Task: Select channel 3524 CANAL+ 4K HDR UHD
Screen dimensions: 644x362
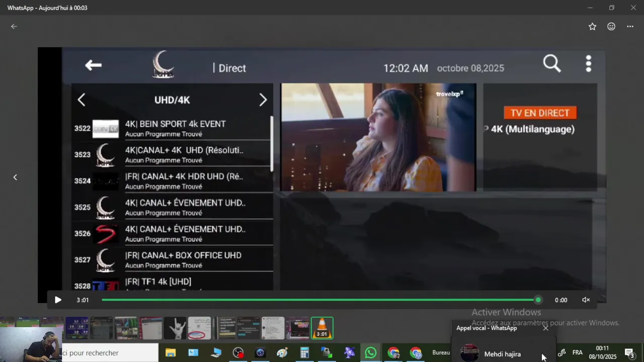Action: click(173, 180)
